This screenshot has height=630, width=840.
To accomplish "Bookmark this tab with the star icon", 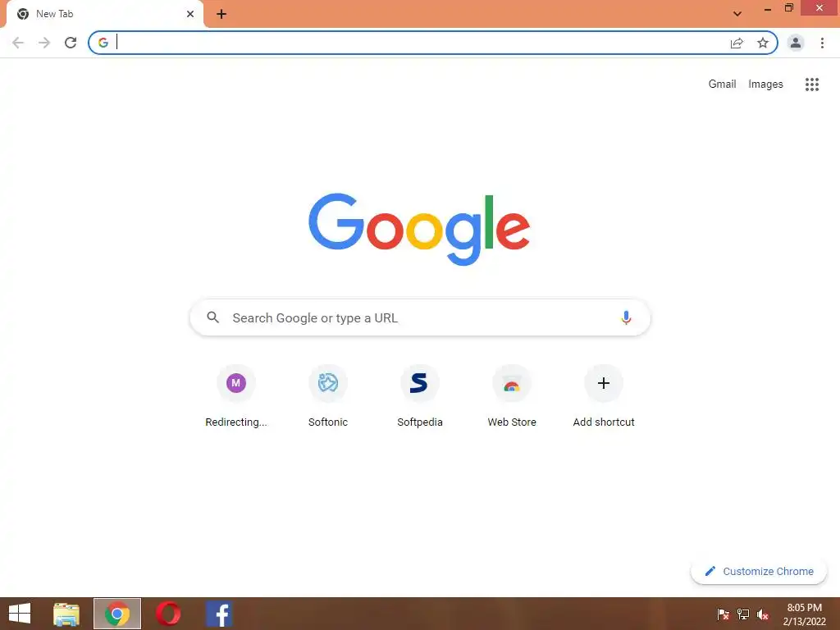I will pos(763,43).
